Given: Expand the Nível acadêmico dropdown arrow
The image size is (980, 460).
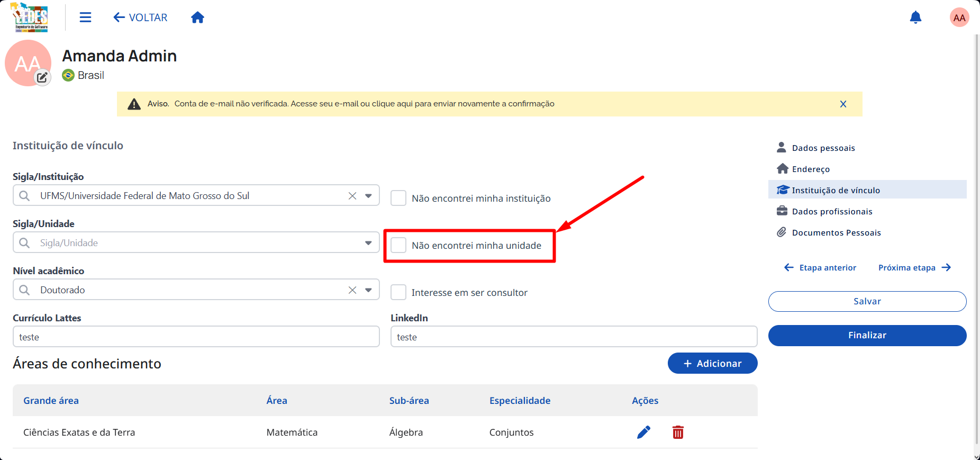Looking at the screenshot, I should pos(368,290).
